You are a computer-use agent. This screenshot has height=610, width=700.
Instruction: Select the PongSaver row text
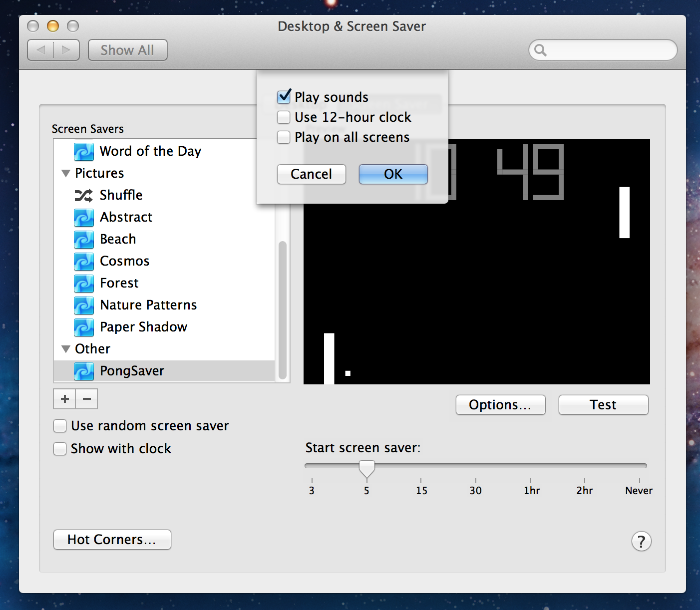tap(132, 371)
